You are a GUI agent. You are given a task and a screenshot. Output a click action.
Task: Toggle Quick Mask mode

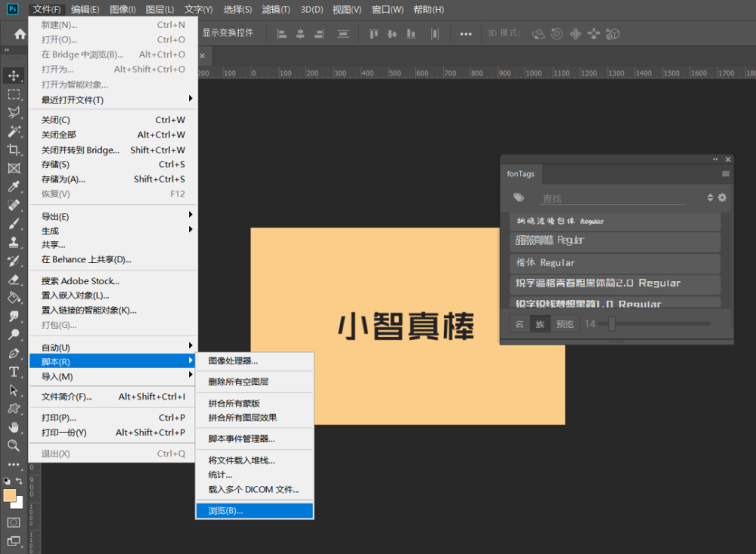[x=14, y=522]
